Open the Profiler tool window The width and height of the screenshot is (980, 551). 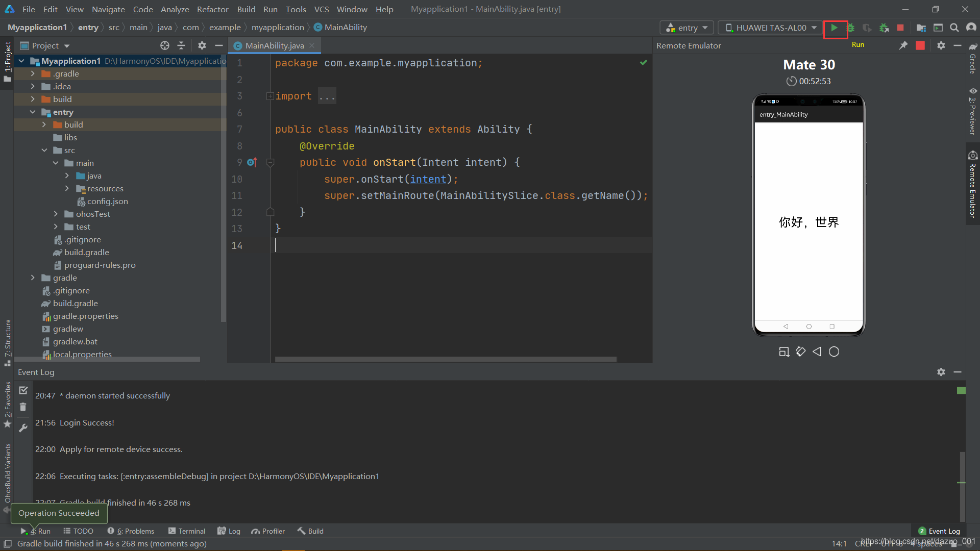[x=268, y=531]
